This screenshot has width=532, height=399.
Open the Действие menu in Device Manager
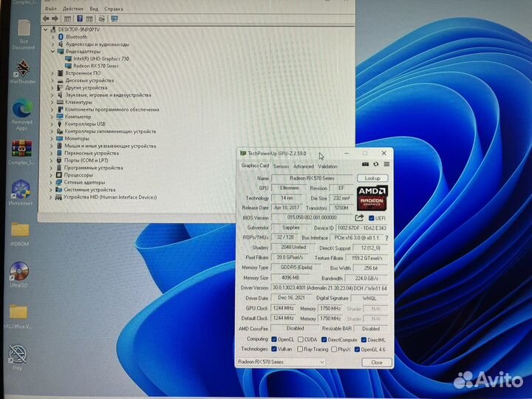[73, 8]
